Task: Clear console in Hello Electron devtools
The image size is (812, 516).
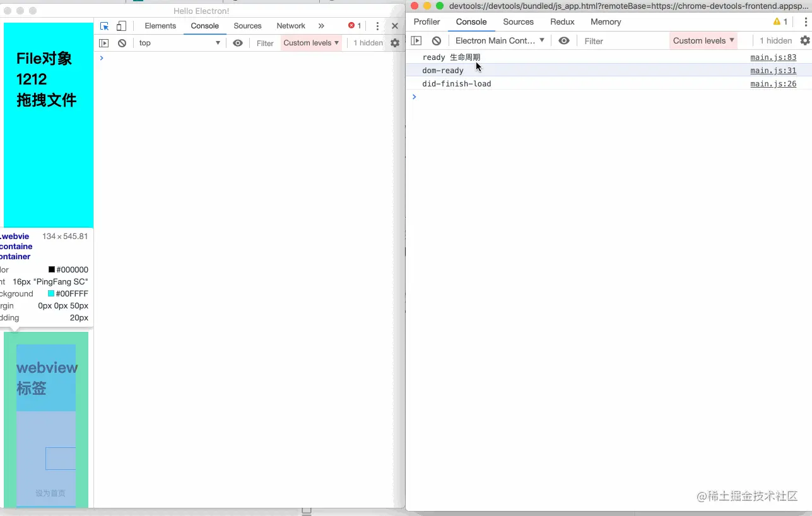Action: [x=122, y=43]
